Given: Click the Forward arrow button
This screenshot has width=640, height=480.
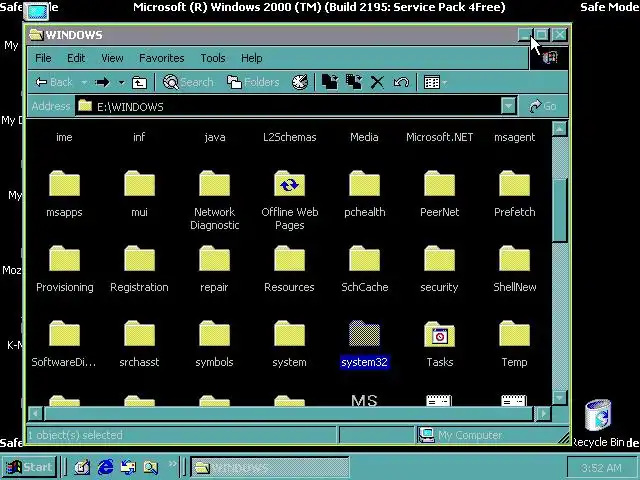Looking at the screenshot, I should click(102, 82).
